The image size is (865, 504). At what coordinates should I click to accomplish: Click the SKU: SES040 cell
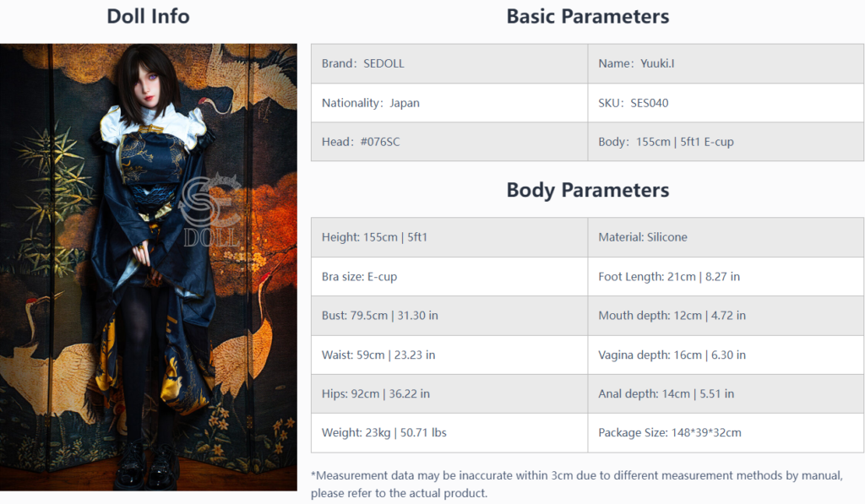pyautogui.click(x=726, y=103)
